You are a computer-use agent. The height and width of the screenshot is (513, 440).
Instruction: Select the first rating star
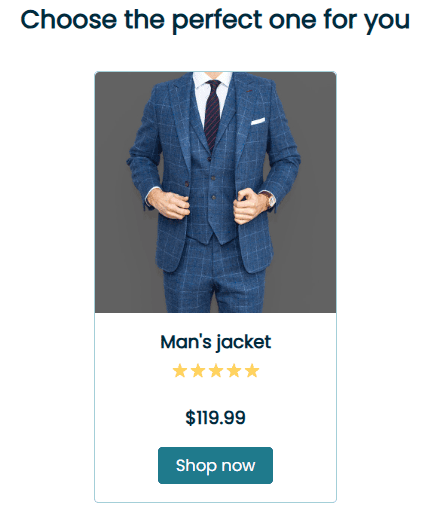point(180,371)
